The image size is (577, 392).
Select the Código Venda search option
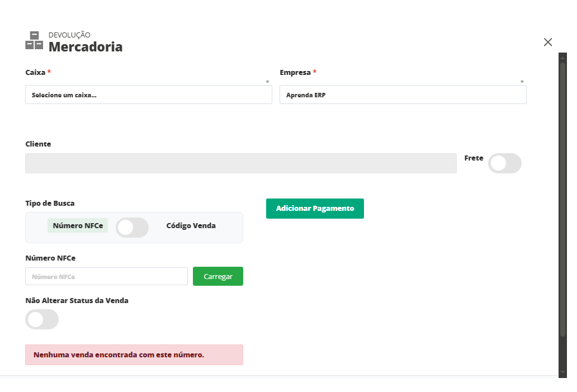(x=191, y=226)
